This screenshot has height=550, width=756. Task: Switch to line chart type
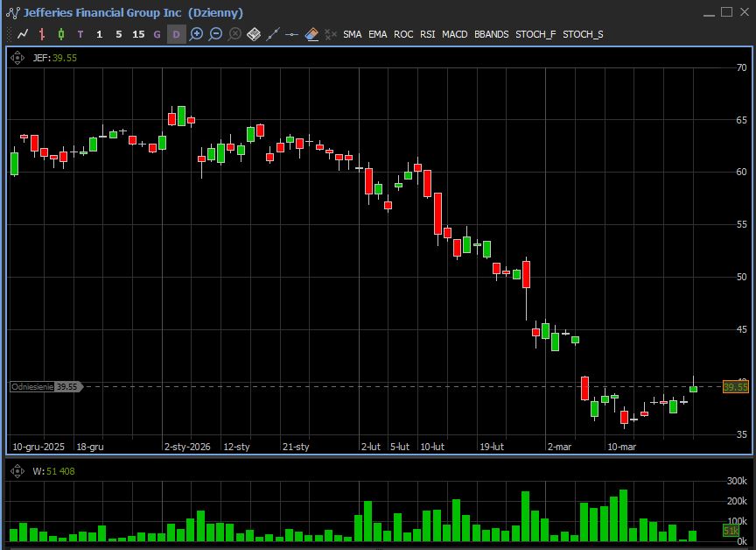23,34
